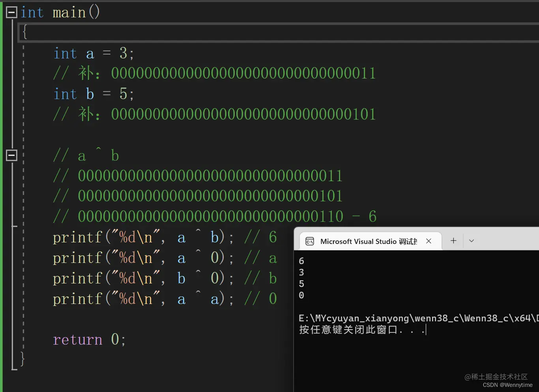Click the '按任意键关闭此窗口' console message
The height and width of the screenshot is (392, 539).
pos(362,330)
